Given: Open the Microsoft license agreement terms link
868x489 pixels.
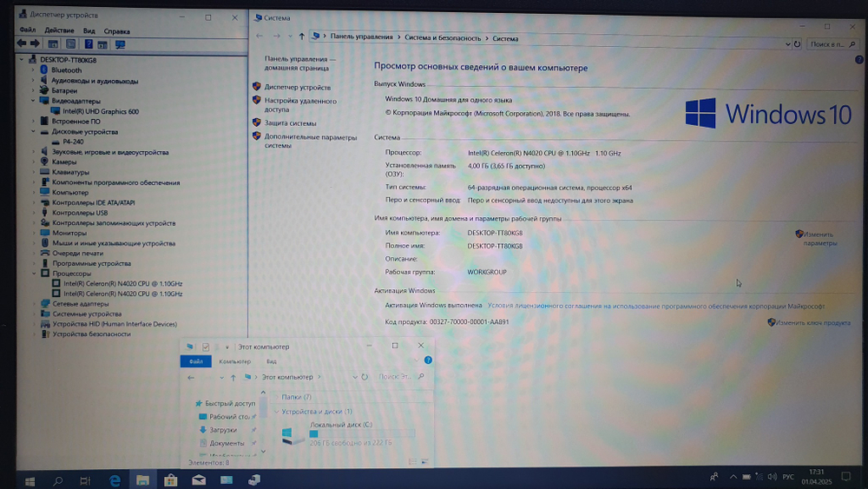Looking at the screenshot, I should point(656,307).
